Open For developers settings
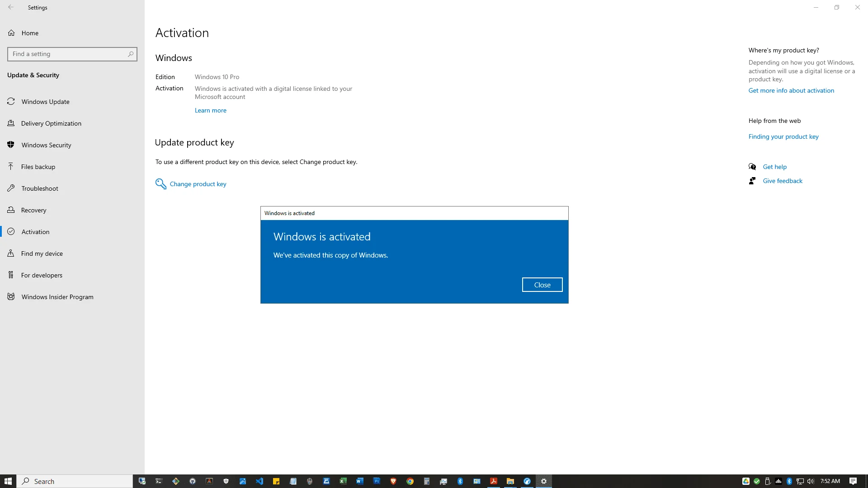This screenshot has height=488, width=868. pos(72,275)
